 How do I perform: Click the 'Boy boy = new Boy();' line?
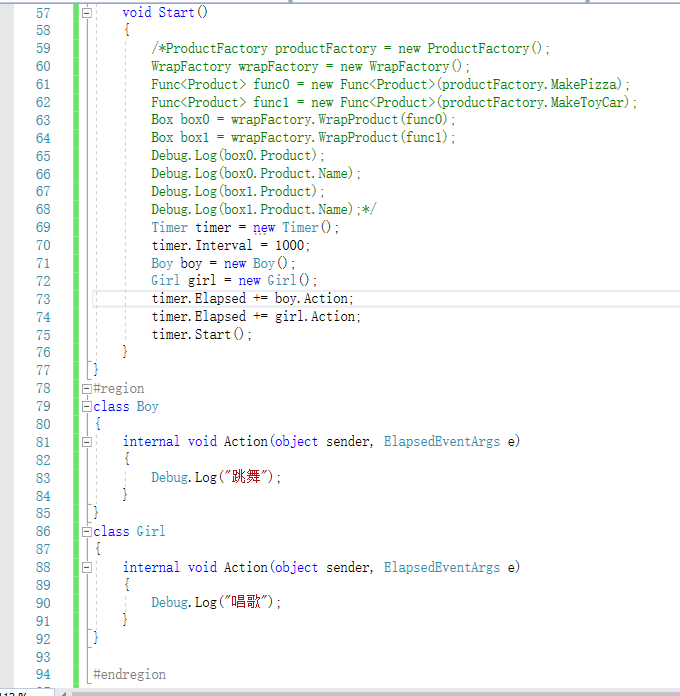pos(223,264)
